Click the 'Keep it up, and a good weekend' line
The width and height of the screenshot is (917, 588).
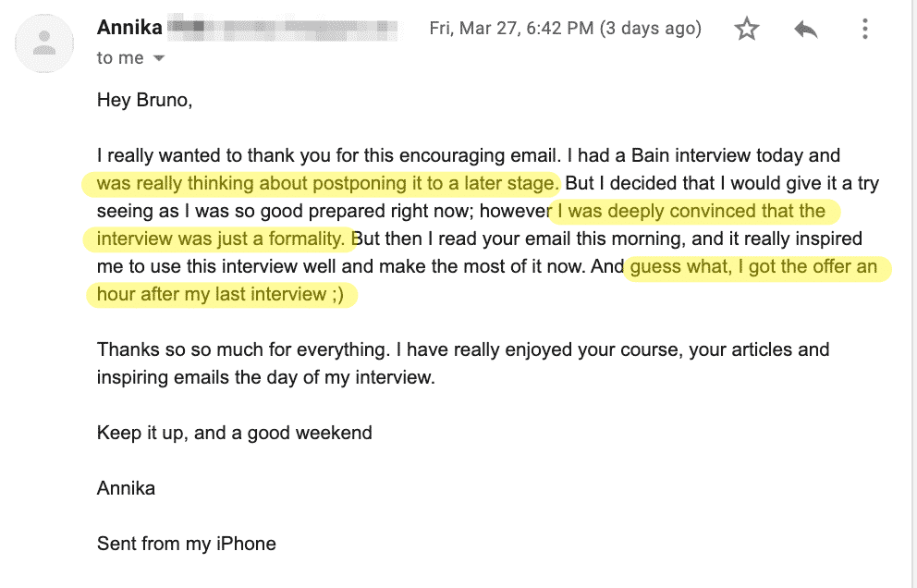pyautogui.click(x=235, y=433)
